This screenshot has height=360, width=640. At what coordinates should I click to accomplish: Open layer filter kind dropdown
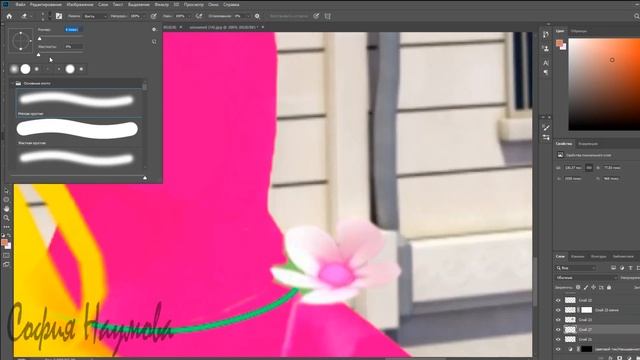pyautogui.click(x=576, y=268)
